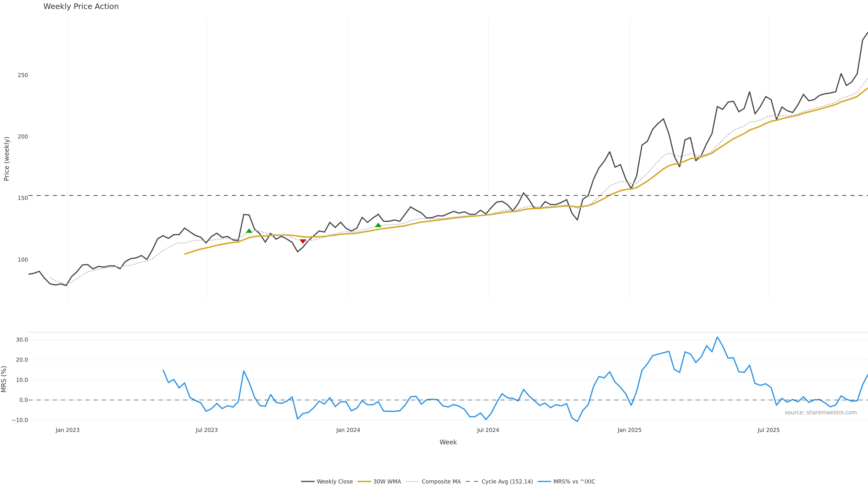Click the red downward triangle marker

coord(303,241)
